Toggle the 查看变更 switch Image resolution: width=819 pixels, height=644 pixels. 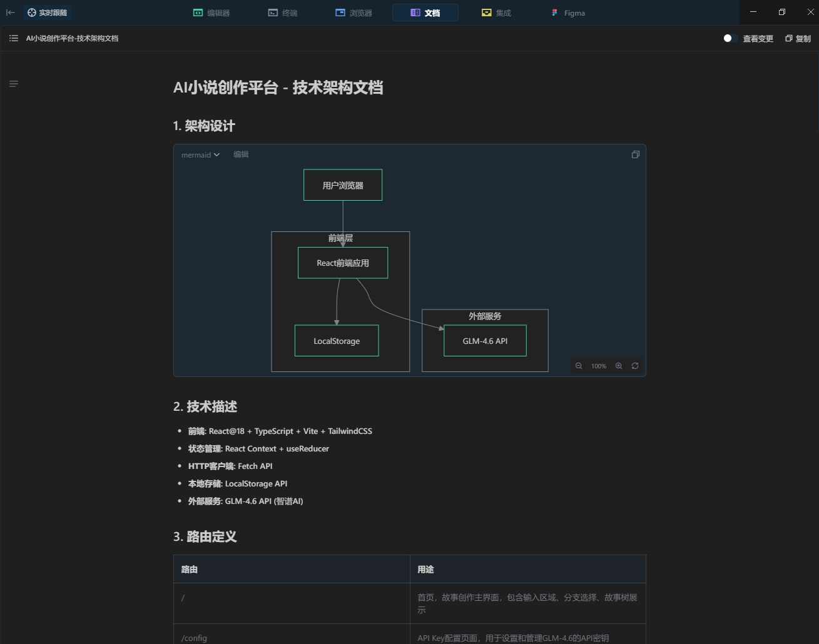pos(727,38)
